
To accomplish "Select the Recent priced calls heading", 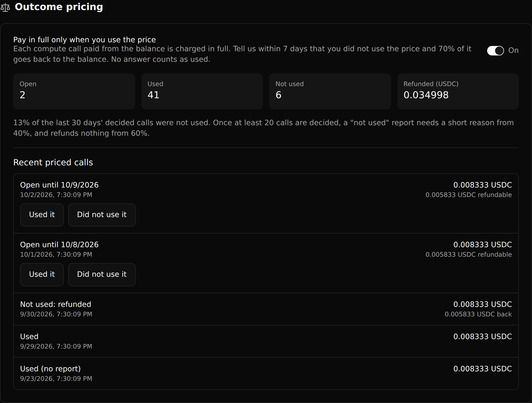I will click(x=53, y=162).
